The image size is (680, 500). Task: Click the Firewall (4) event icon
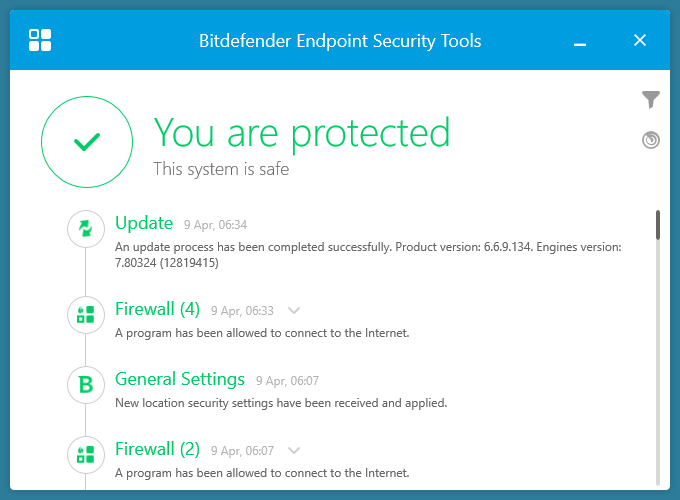point(86,315)
